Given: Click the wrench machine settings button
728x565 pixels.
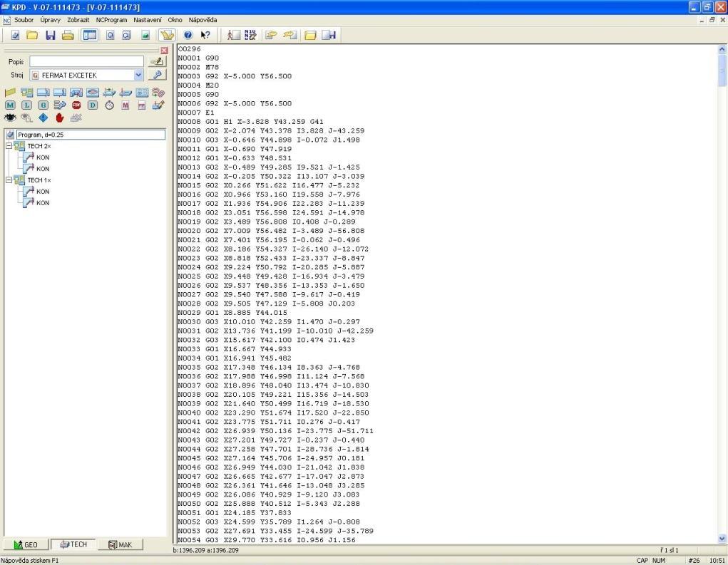Looking at the screenshot, I should 158,75.
